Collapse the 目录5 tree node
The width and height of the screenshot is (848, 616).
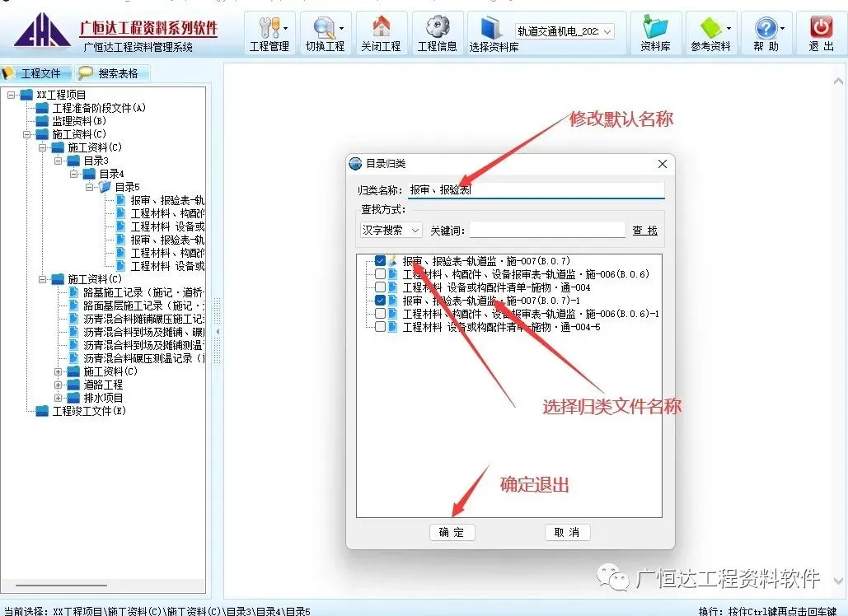coord(89,187)
